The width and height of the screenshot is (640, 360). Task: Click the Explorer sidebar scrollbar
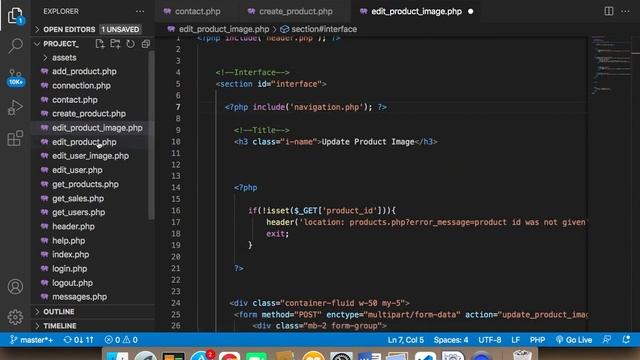pyautogui.click(x=151, y=135)
